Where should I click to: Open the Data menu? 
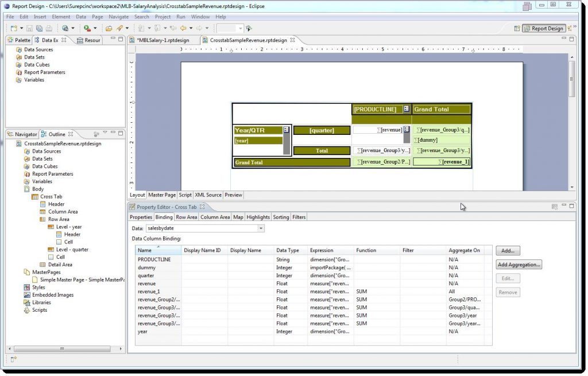click(x=82, y=17)
